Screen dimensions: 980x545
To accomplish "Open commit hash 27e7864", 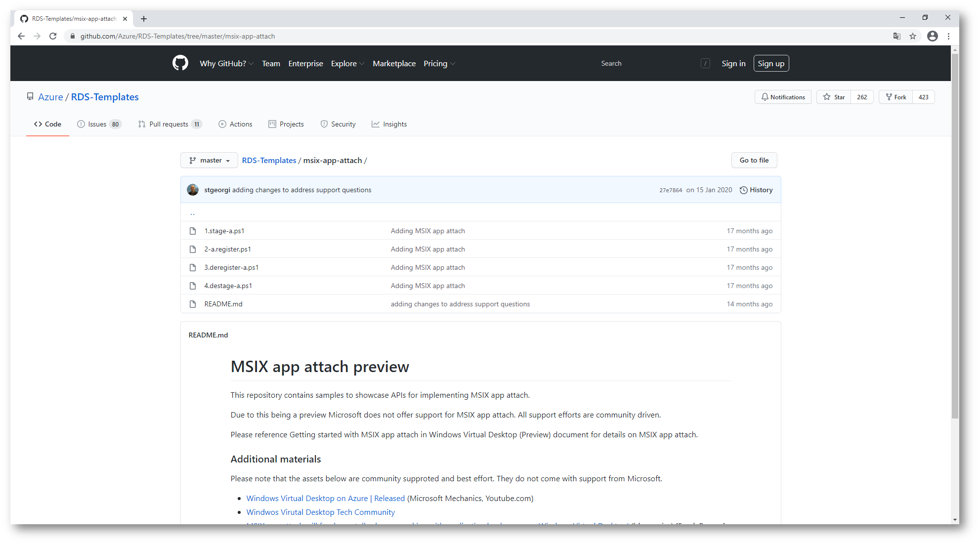I will click(671, 190).
